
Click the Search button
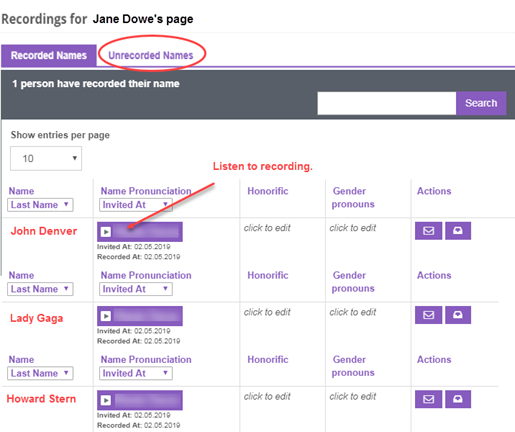click(x=481, y=103)
